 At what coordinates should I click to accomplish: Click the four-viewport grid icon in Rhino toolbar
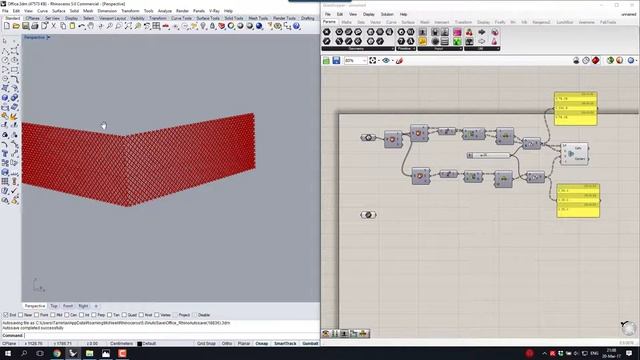pos(156,26)
